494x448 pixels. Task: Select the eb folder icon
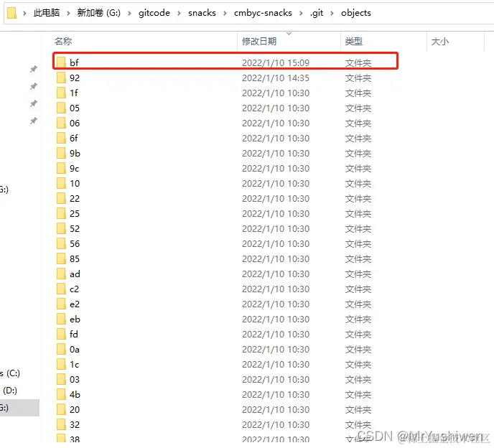[61, 319]
